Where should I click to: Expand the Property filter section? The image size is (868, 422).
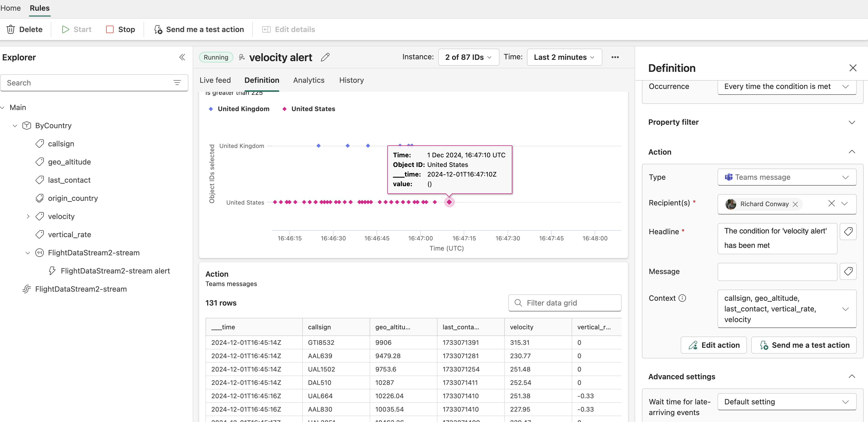pyautogui.click(x=851, y=122)
